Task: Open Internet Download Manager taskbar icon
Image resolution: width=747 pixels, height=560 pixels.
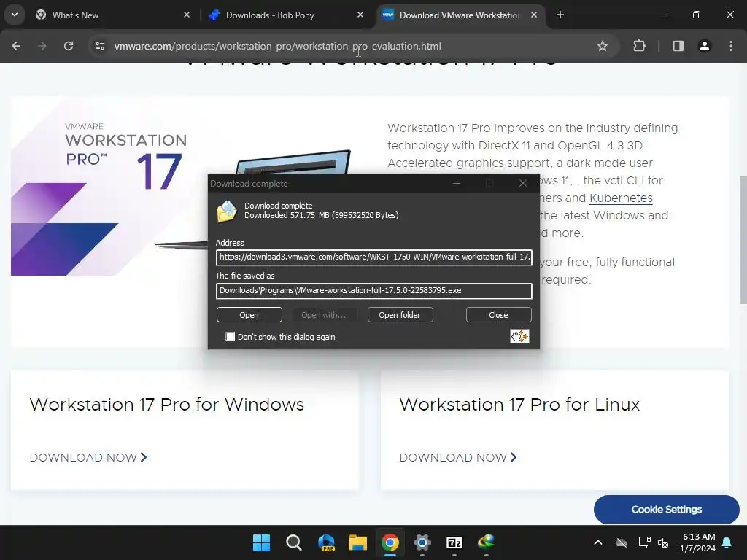Action: pyautogui.click(x=486, y=542)
